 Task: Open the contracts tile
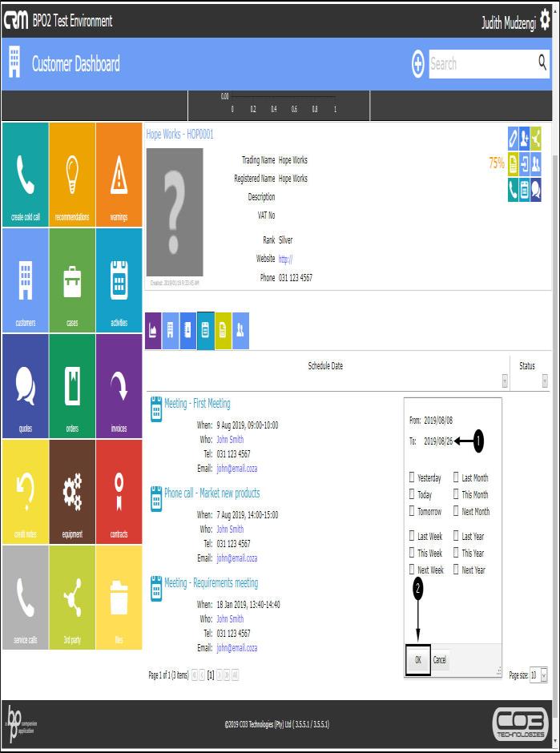(x=119, y=492)
